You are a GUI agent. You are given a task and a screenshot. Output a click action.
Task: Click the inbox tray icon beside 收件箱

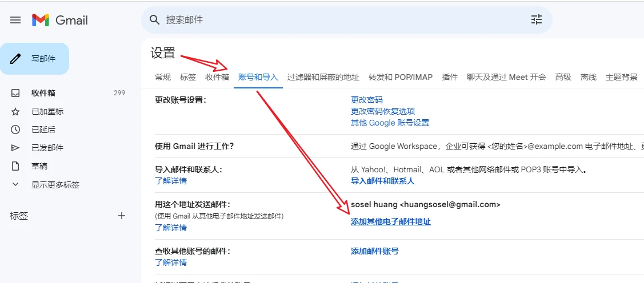(15, 93)
